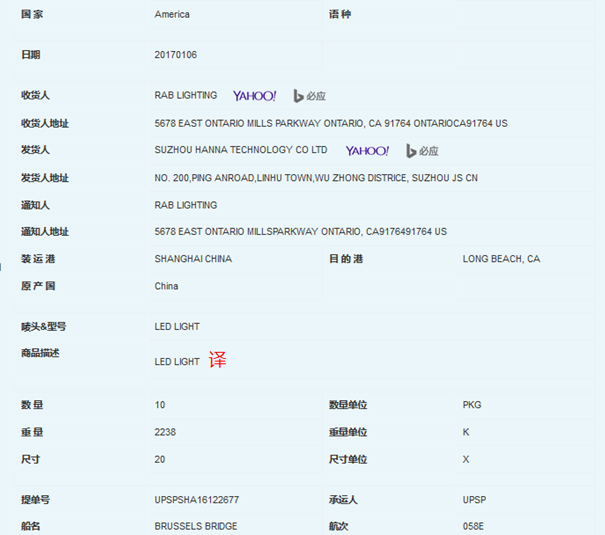Select quantity value 10
Image resolution: width=605 pixels, height=535 pixels.
(x=160, y=405)
